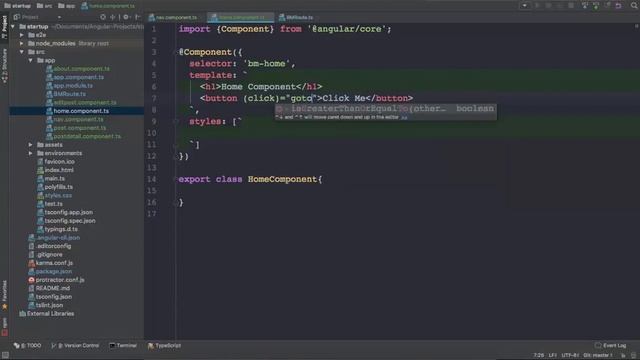Open BMRoute.ts in the project tree
The width and height of the screenshot is (640, 360).
coord(66,94)
